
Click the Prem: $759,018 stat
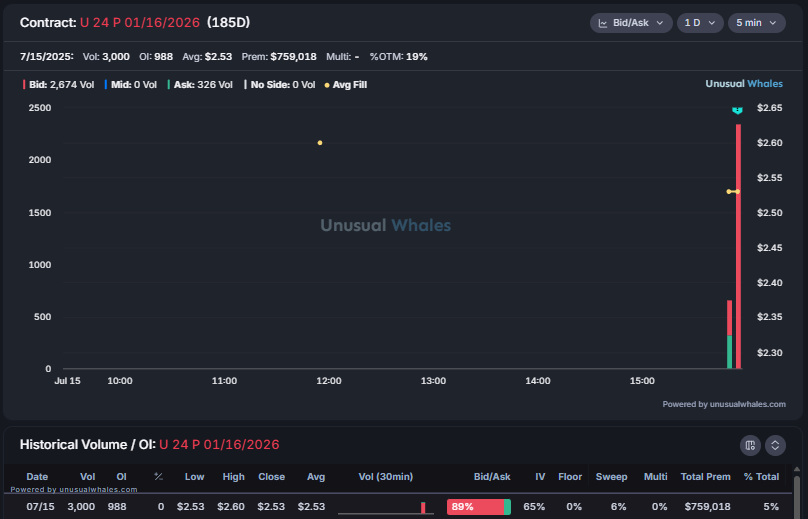pos(279,57)
